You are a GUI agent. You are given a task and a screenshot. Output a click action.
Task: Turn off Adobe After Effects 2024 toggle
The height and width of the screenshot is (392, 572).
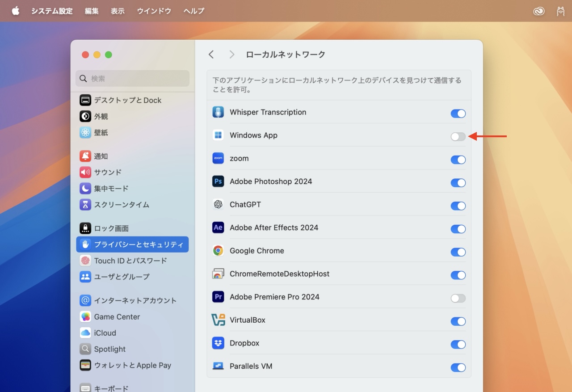click(458, 229)
